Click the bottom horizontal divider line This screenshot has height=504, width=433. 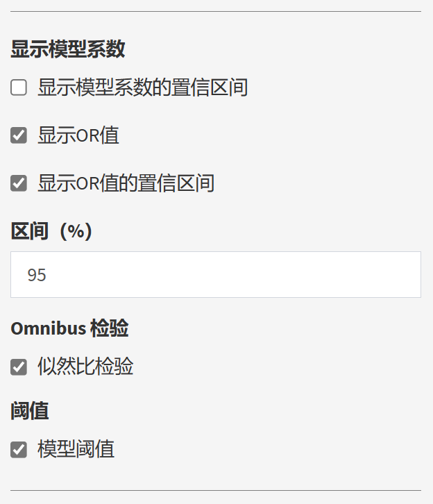(215, 491)
